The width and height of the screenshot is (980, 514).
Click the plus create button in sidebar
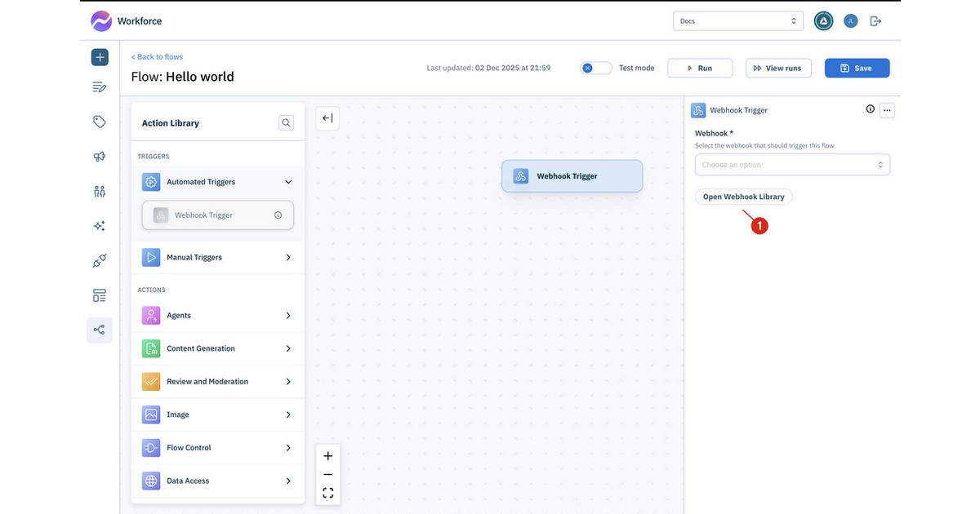[100, 57]
